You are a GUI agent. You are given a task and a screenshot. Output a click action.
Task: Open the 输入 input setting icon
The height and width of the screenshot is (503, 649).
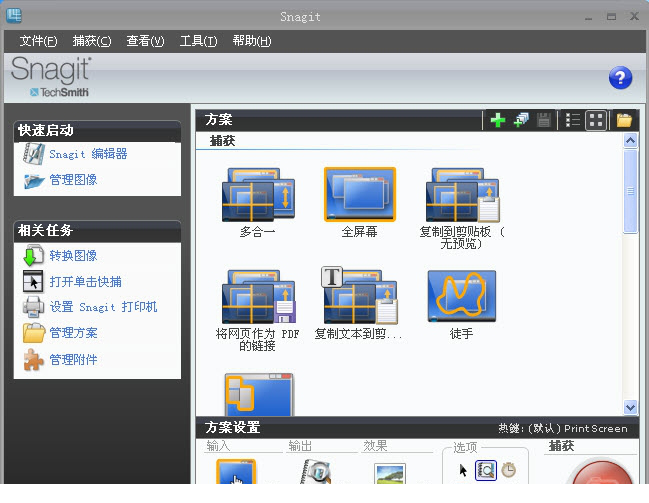coord(236,472)
